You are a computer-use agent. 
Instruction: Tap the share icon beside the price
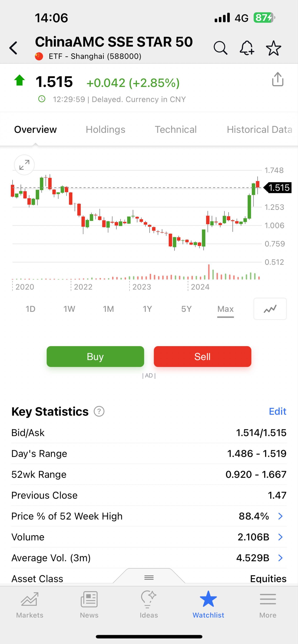click(277, 79)
